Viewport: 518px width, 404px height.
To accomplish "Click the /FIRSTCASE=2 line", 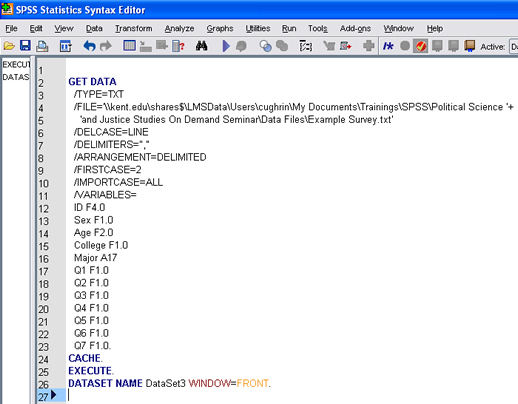I will click(107, 170).
